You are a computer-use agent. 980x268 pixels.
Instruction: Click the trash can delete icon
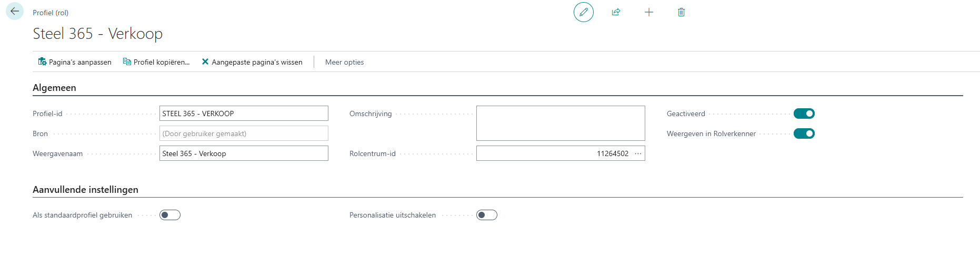pyautogui.click(x=681, y=12)
